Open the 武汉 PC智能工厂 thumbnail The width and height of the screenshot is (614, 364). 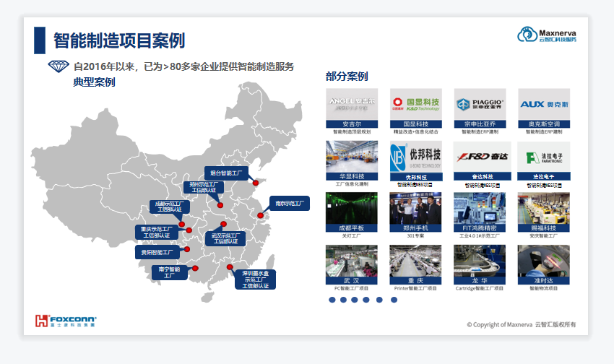352,264
